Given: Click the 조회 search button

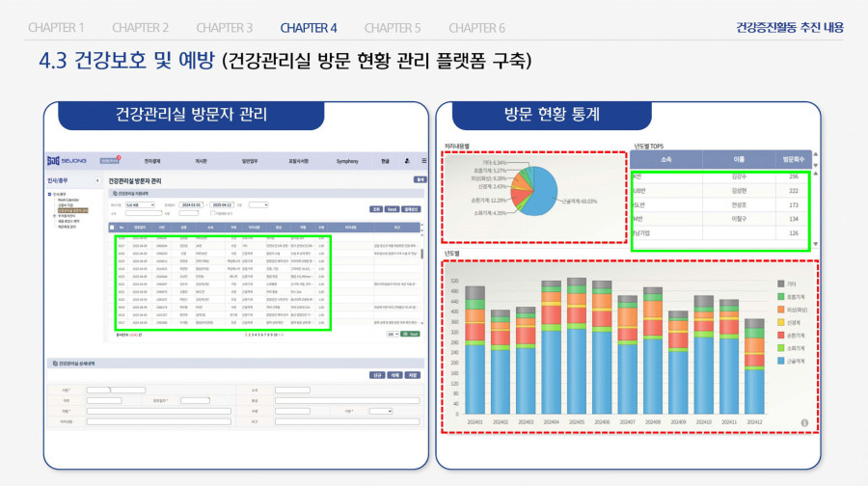Looking at the screenshot, I should coord(375,208).
